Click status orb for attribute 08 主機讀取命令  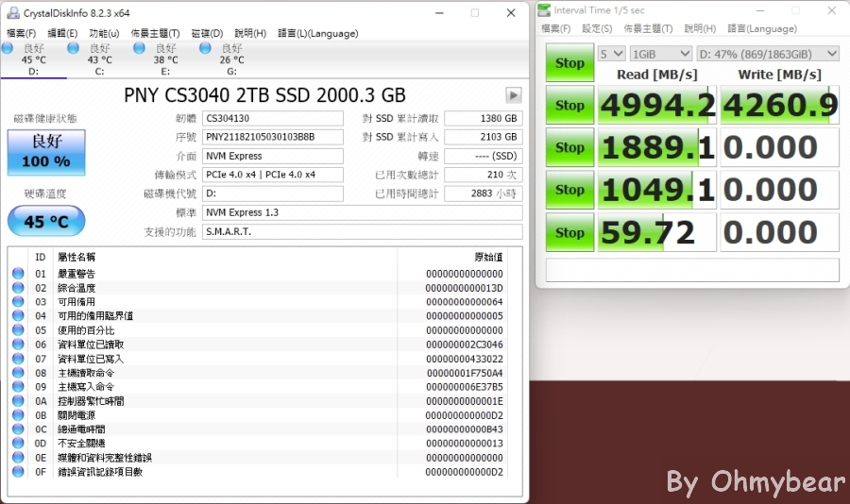pos(18,372)
